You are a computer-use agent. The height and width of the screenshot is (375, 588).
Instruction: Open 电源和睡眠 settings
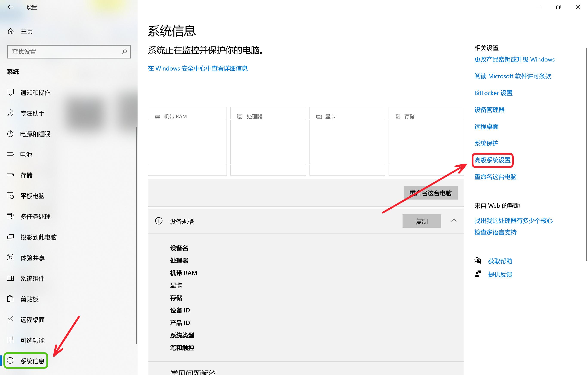tap(35, 134)
